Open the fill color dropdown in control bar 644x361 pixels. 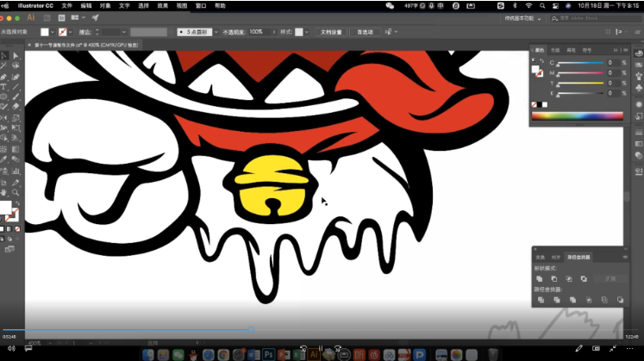[x=53, y=32]
